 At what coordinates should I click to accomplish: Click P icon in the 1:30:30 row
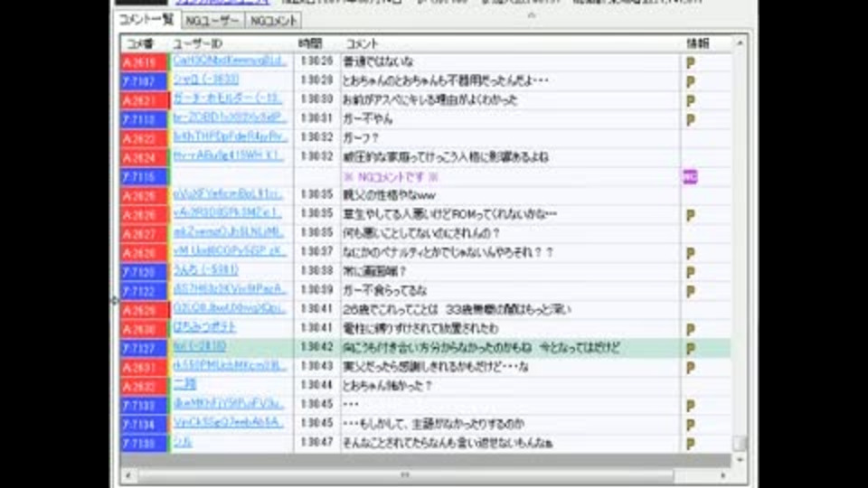click(690, 100)
